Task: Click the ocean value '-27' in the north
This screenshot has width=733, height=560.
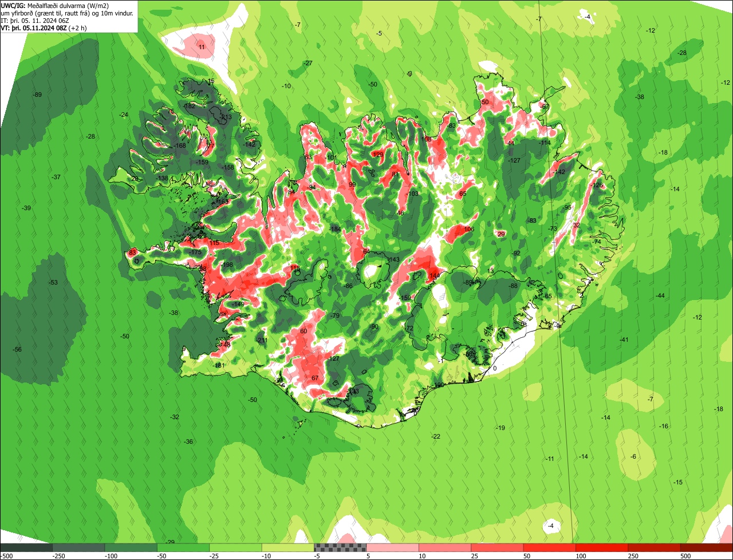Action: click(308, 63)
